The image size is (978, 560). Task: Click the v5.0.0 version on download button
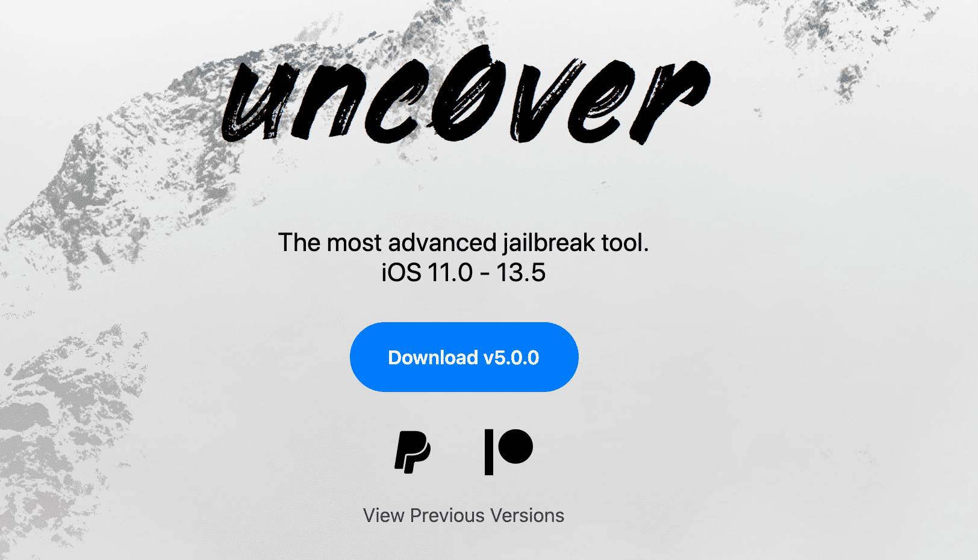click(x=511, y=358)
